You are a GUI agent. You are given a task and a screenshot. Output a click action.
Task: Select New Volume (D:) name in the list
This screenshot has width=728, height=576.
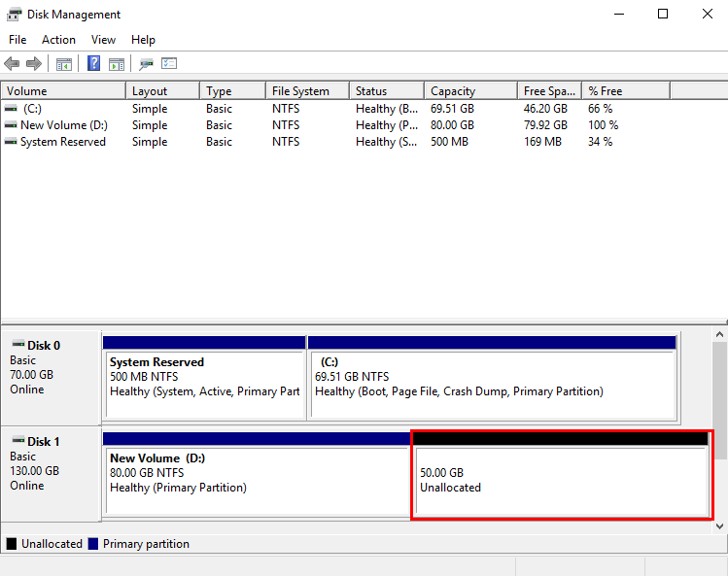pos(64,125)
